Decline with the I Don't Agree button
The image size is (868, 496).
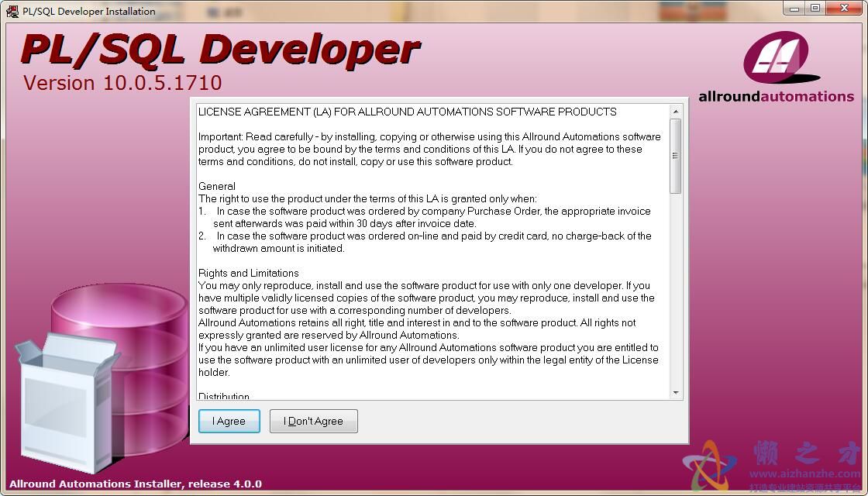tap(313, 422)
